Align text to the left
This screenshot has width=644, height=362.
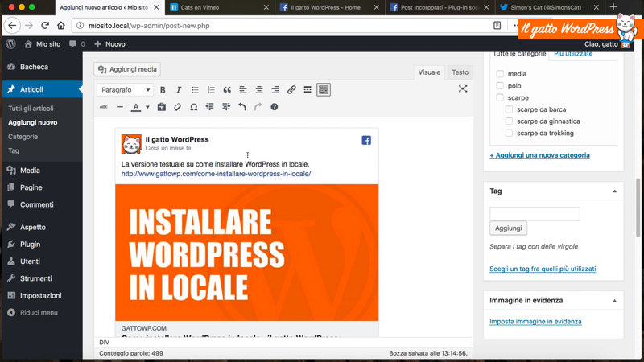pos(243,90)
